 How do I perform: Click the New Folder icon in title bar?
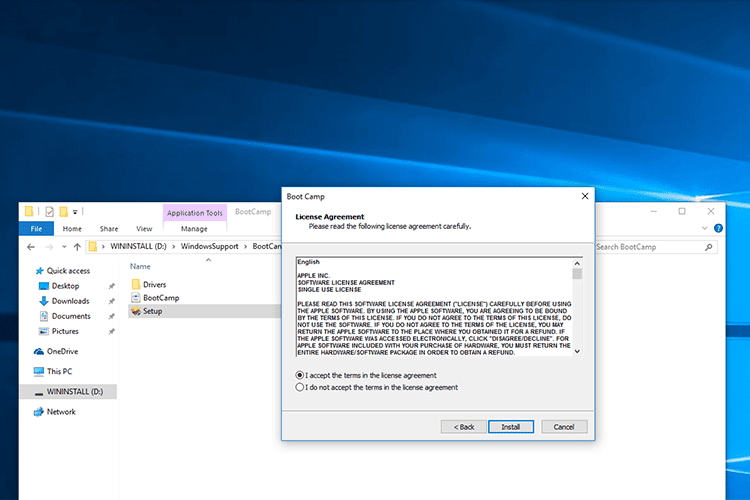coord(63,211)
